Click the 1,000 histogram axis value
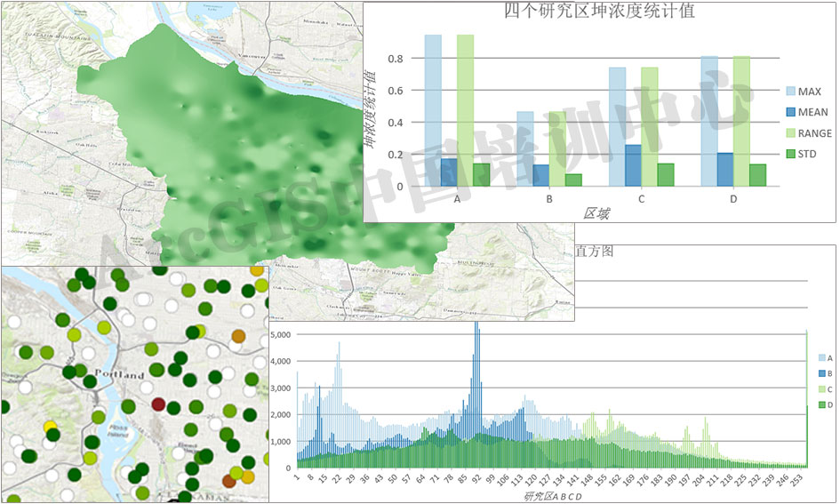The image size is (840, 504). [281, 442]
